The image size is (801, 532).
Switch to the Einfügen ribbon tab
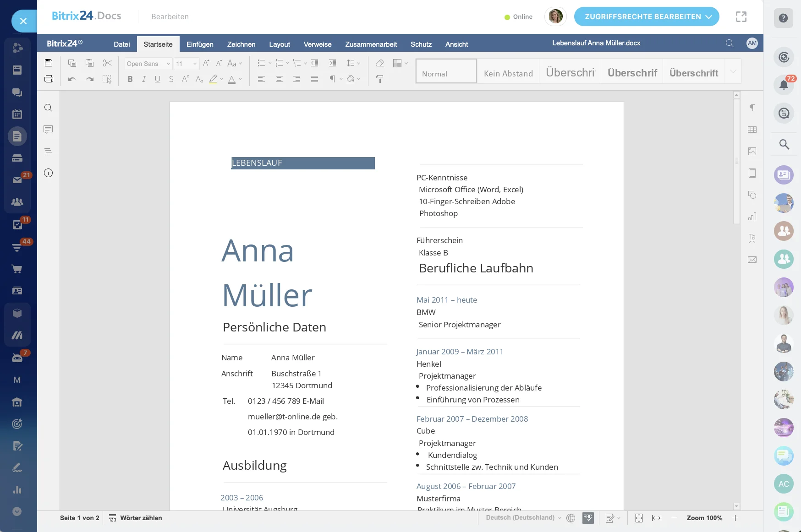(200, 44)
